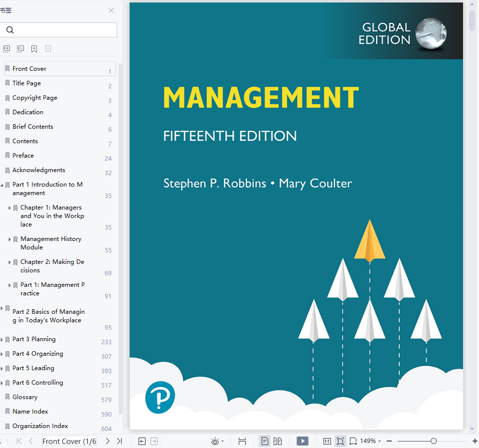Close the bookmarks panel
This screenshot has height=448, width=479.
pos(111,10)
